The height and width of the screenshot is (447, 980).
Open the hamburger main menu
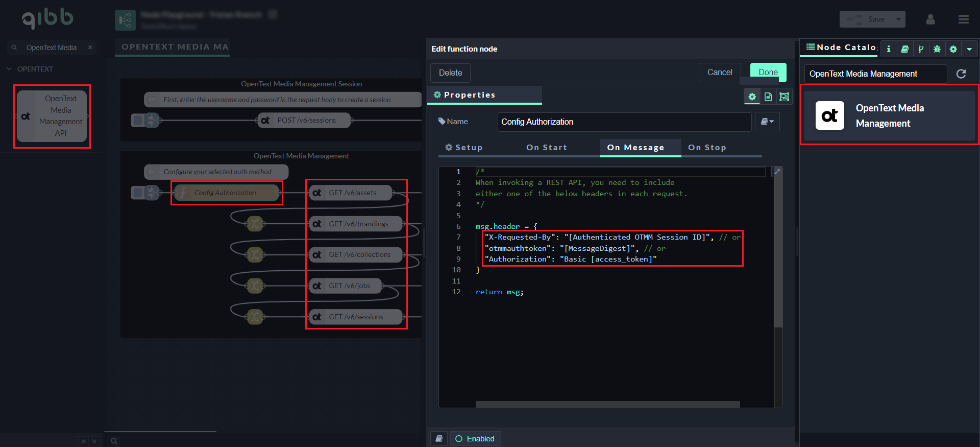963,19
